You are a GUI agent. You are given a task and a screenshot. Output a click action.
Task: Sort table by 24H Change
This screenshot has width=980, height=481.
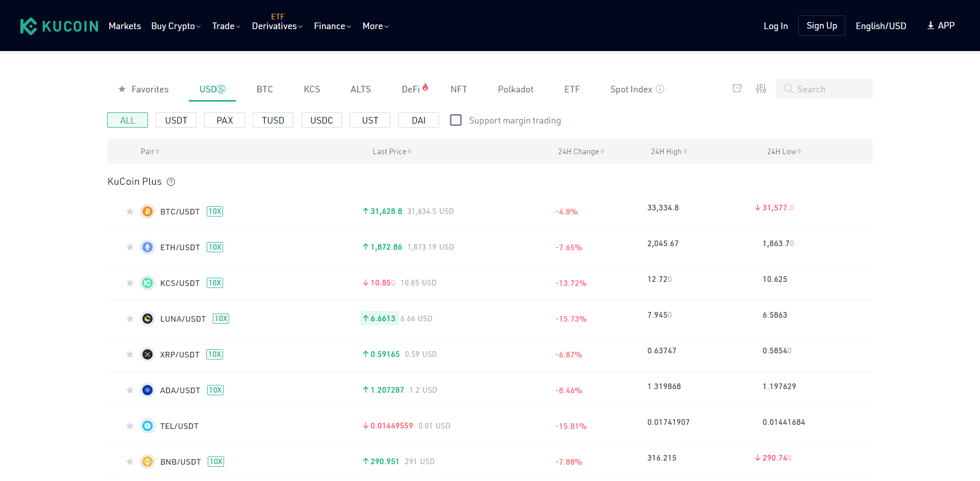(581, 152)
